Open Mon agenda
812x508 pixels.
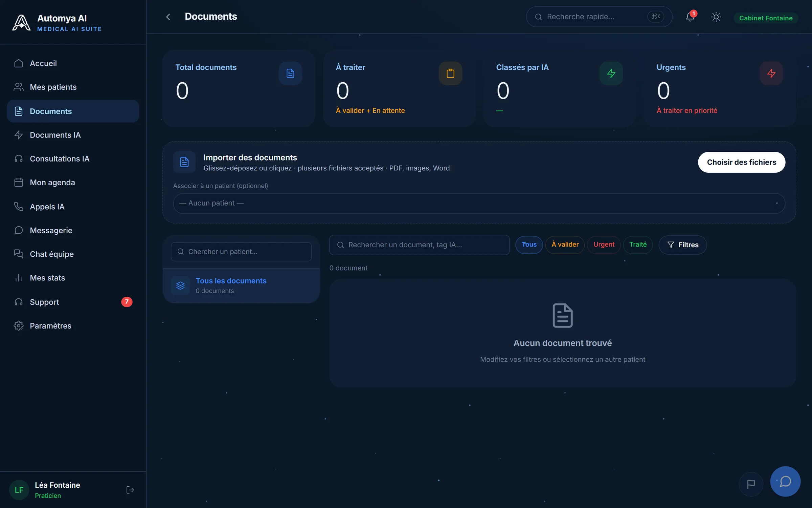click(73, 182)
